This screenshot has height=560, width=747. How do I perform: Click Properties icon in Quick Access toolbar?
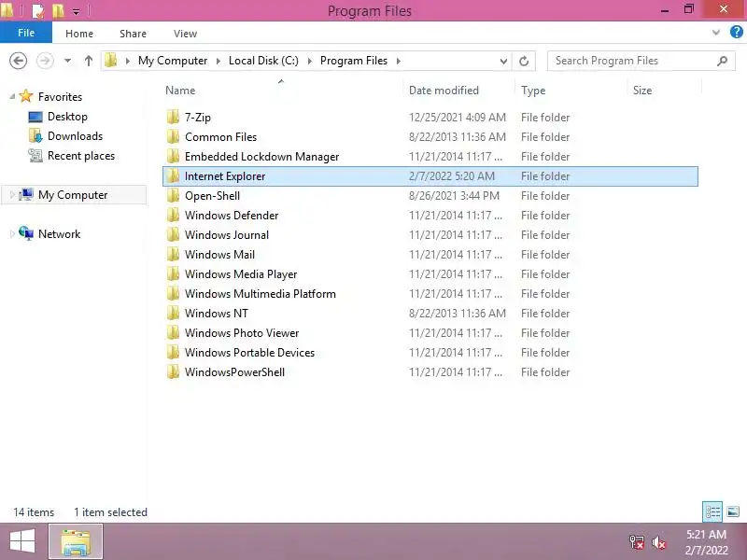click(37, 10)
